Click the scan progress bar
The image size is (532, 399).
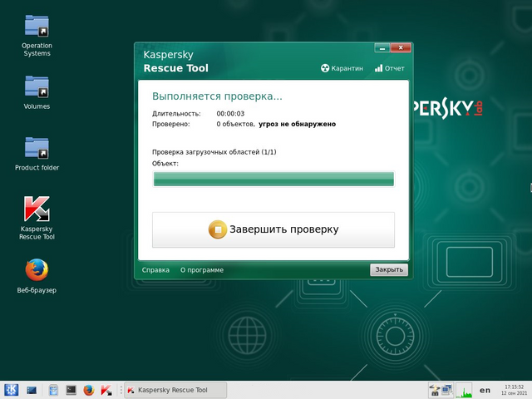(273, 179)
